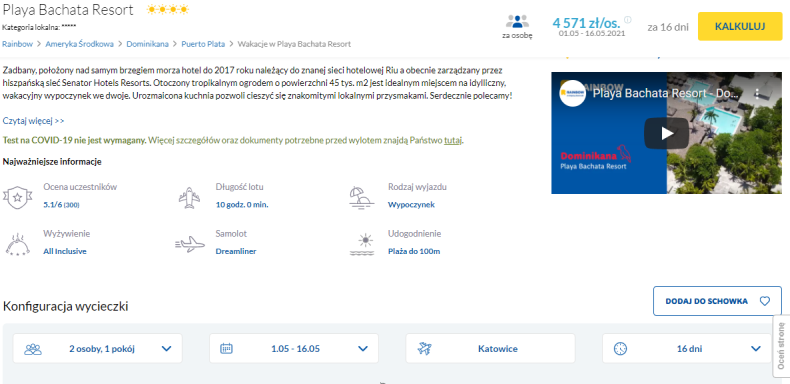This screenshot has width=790, height=384.
Task: Open the 'Czytaj więcej >>' link
Action: [x=34, y=121]
